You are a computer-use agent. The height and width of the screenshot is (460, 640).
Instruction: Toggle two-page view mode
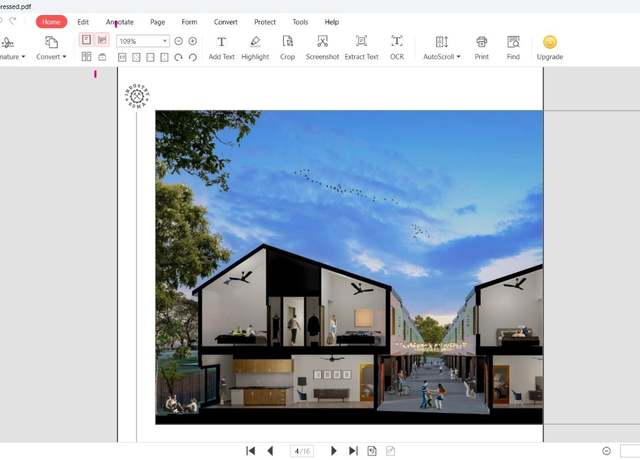click(x=86, y=57)
